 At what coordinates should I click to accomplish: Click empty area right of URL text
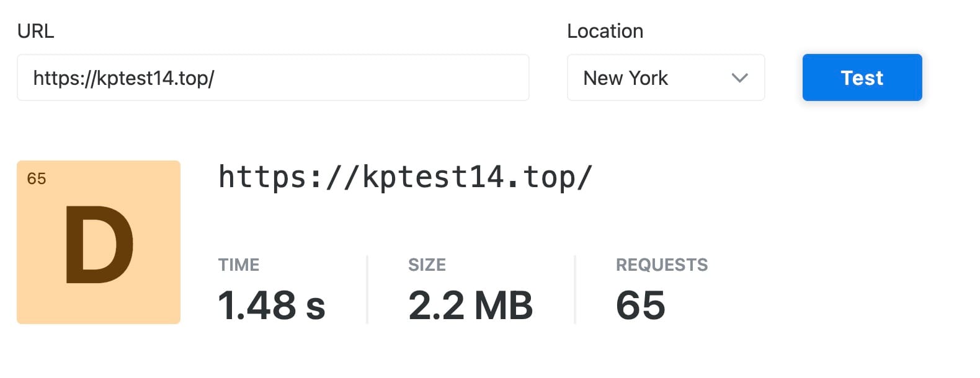coord(372,77)
